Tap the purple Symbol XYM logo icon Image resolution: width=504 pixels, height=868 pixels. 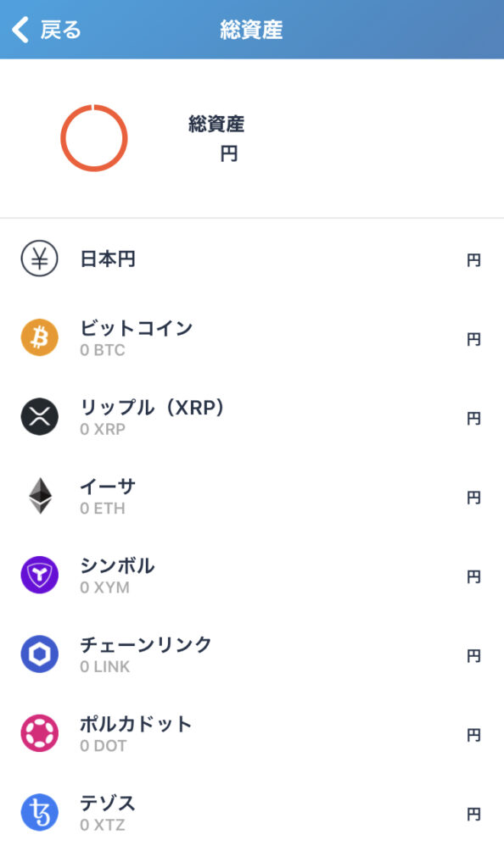(39, 576)
